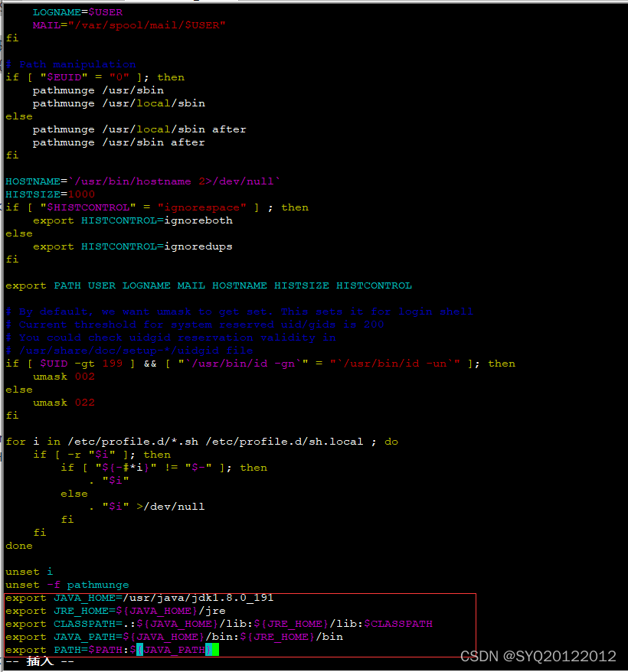Click the 'unset -f pathmunge' line
This screenshot has width=628, height=672.
(x=67, y=585)
